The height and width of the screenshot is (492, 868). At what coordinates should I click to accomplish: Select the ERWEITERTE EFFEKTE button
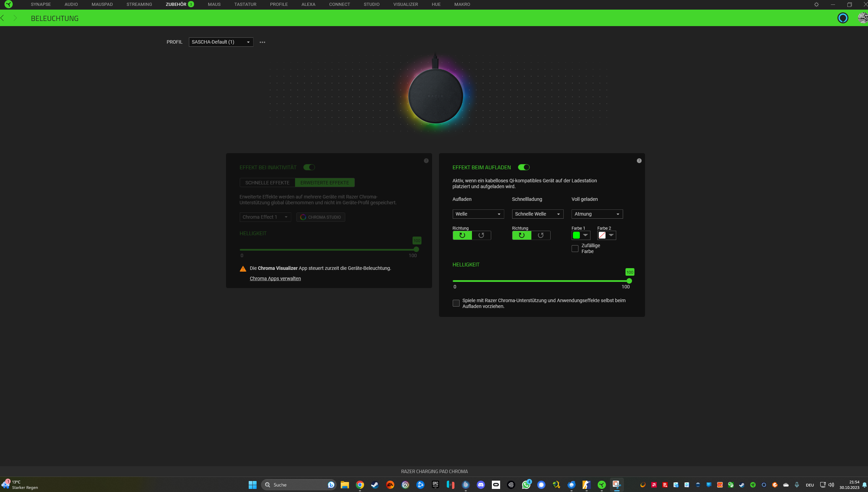pos(325,183)
